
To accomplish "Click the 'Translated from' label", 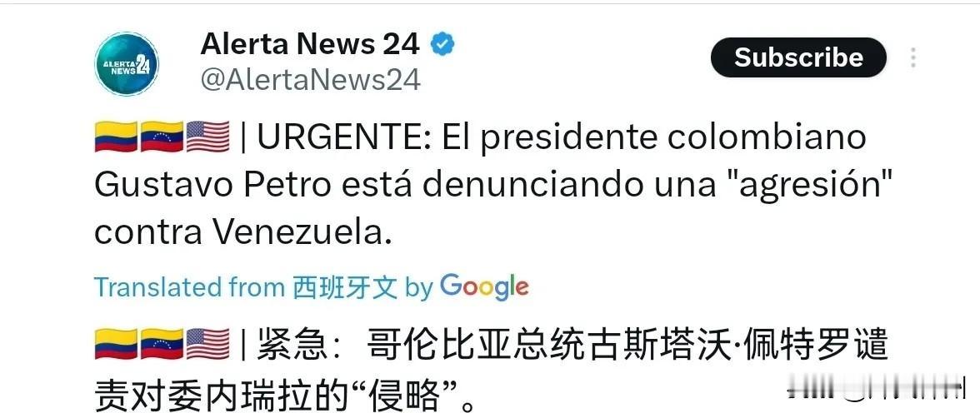I will click(x=189, y=287).
